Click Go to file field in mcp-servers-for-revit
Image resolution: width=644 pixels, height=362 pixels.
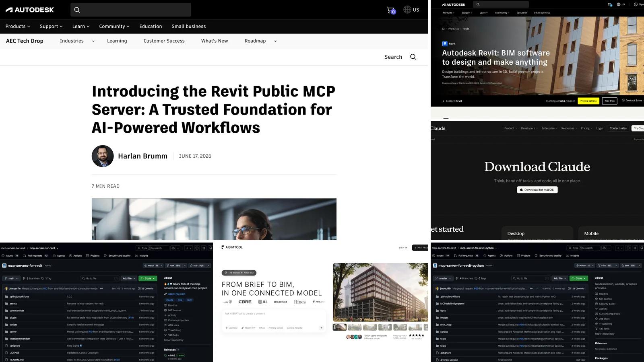100,278
